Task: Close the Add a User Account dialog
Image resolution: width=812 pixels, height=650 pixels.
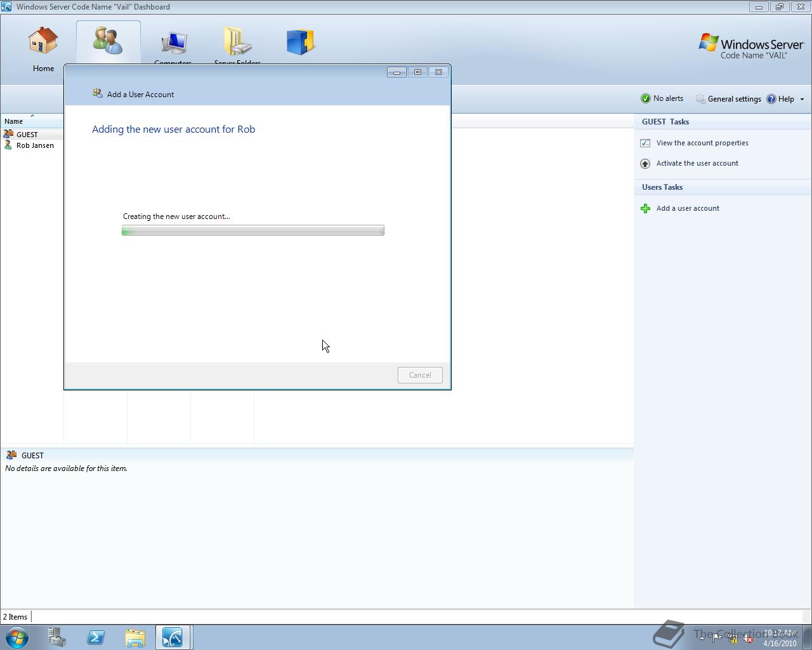Action: pos(438,72)
